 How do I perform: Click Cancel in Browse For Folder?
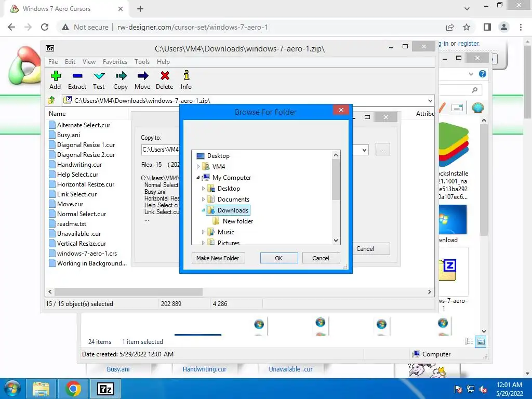[321, 258]
